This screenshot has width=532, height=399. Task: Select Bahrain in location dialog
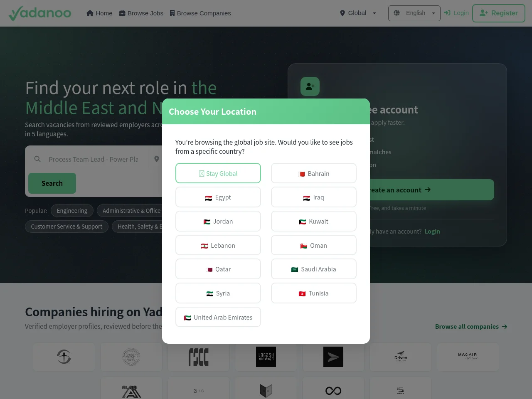pos(314,173)
